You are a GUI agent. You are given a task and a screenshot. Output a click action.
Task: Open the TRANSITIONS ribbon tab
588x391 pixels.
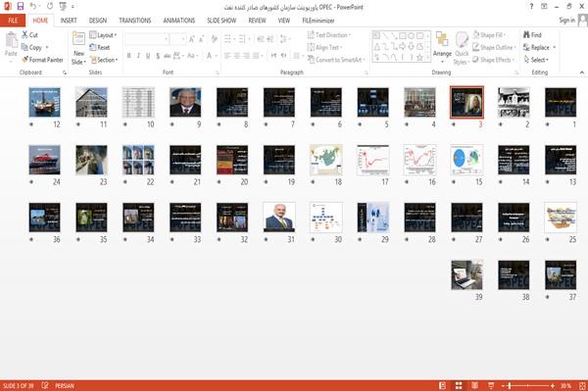[135, 21]
